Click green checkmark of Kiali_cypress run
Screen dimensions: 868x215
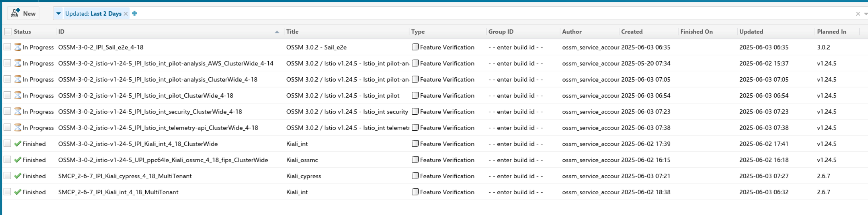click(18, 176)
